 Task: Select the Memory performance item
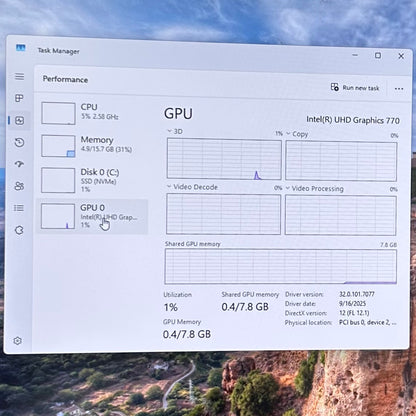[92, 146]
